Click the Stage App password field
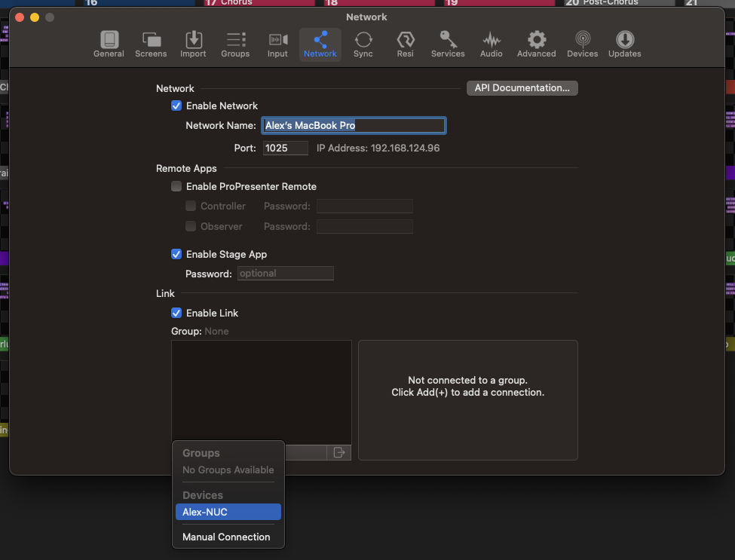This screenshot has height=560, width=735. click(286, 273)
